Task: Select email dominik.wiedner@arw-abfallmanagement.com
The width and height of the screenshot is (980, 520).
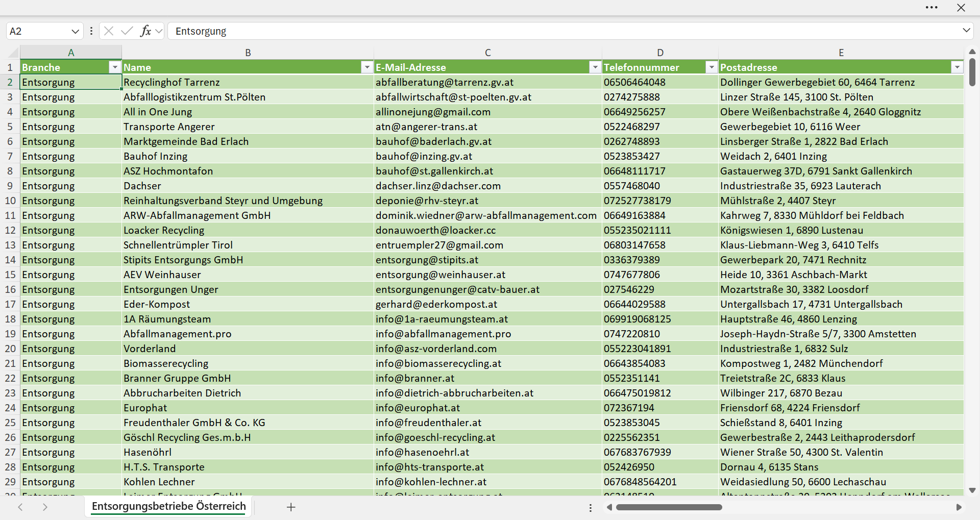Action: (x=488, y=215)
